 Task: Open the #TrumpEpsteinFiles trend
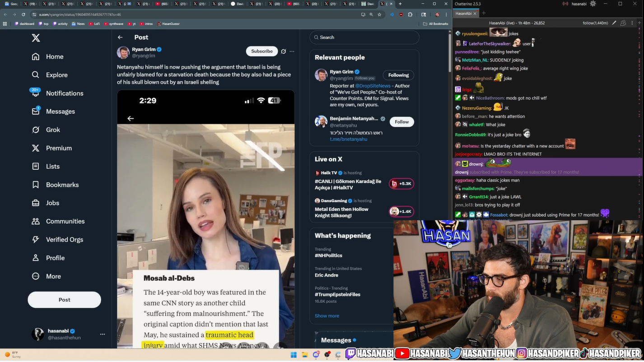(x=337, y=294)
